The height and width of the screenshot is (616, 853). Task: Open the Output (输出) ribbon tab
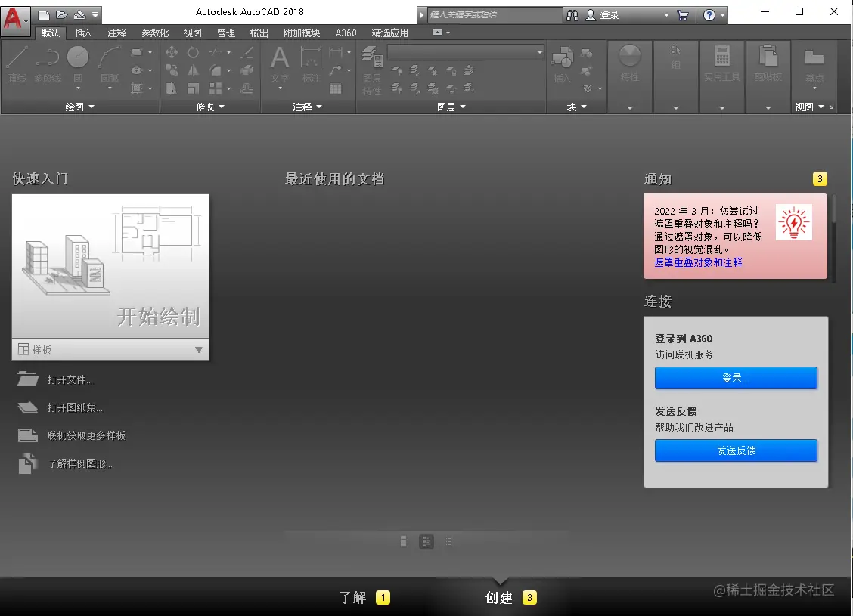click(x=259, y=33)
